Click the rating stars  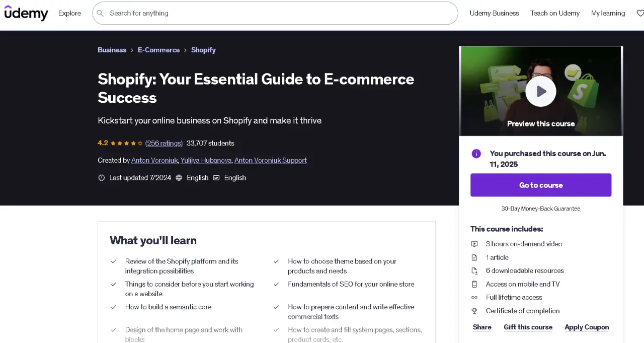126,143
